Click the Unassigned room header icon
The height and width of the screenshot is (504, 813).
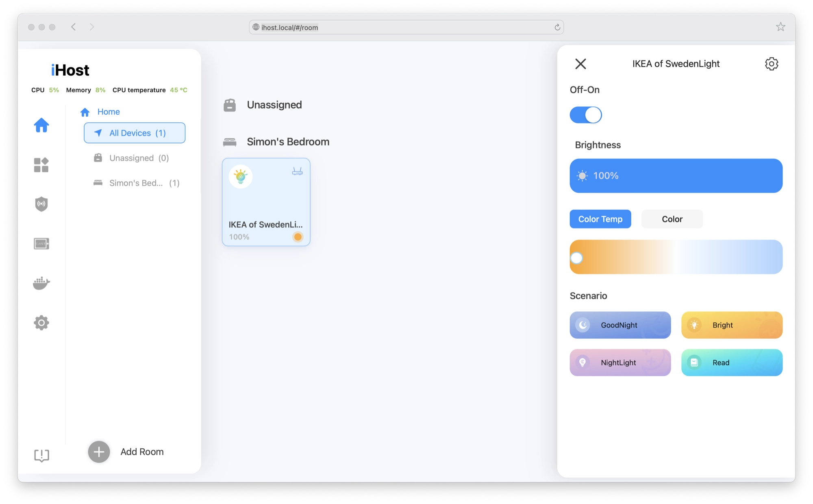230,105
